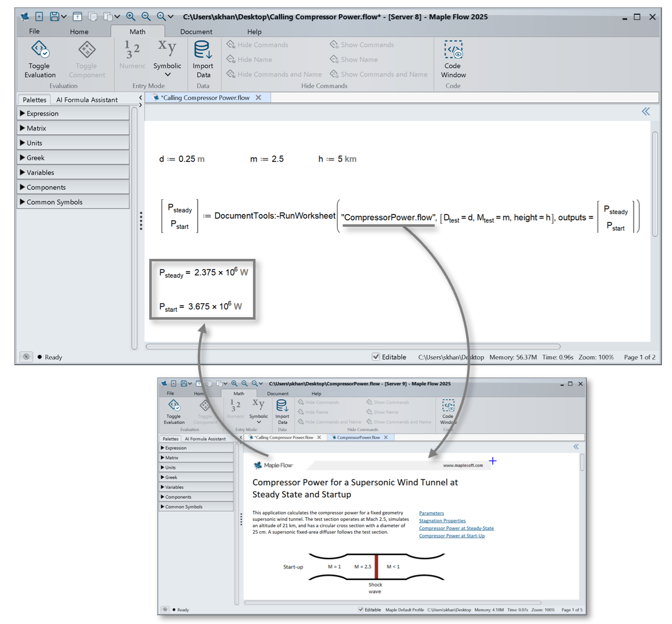This screenshot has width=672, height=624.
Task: Click the zoom in magnifier in the upper window
Action: click(x=130, y=16)
